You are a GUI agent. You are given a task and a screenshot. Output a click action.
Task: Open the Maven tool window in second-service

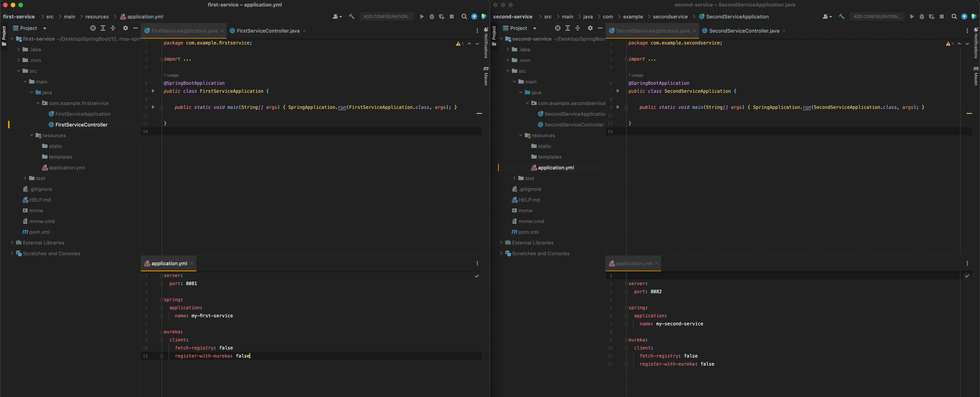pyautogui.click(x=976, y=76)
